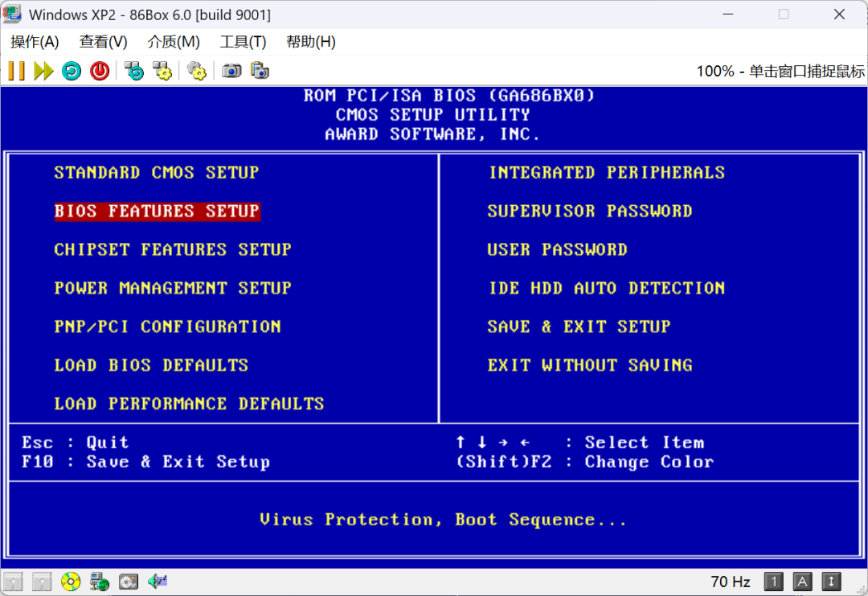868x596 pixels.
Task: Click the 86Box app icon in title bar
Action: pos(12,14)
